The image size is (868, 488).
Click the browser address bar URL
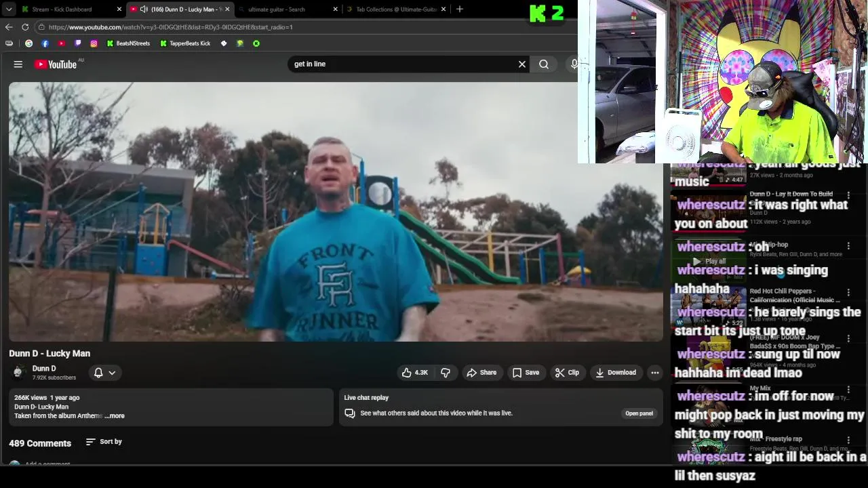pos(171,27)
